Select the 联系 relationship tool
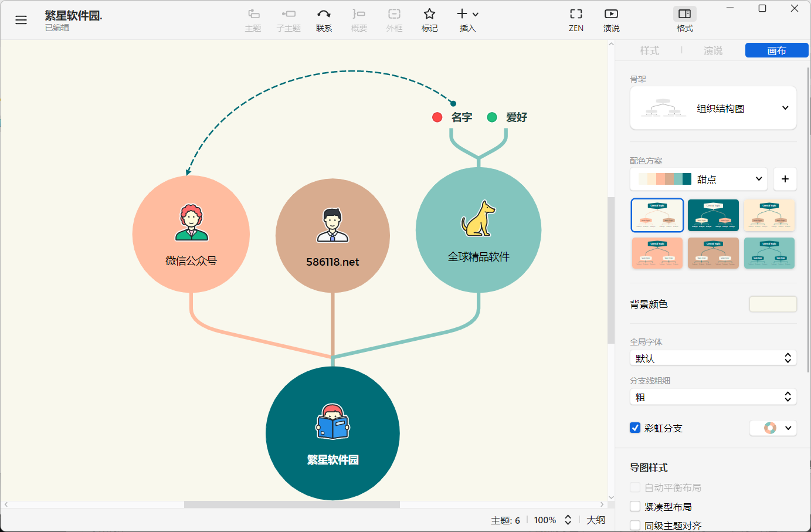Image resolution: width=811 pixels, height=532 pixels. click(324, 20)
